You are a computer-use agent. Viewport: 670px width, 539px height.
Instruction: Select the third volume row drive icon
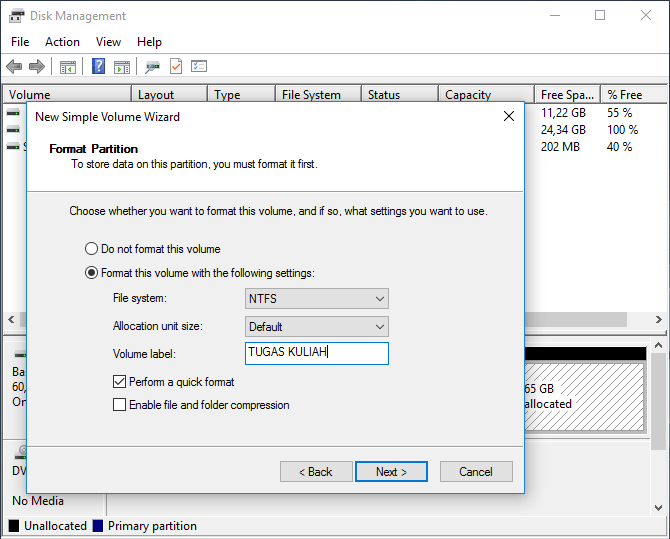pos(13,147)
